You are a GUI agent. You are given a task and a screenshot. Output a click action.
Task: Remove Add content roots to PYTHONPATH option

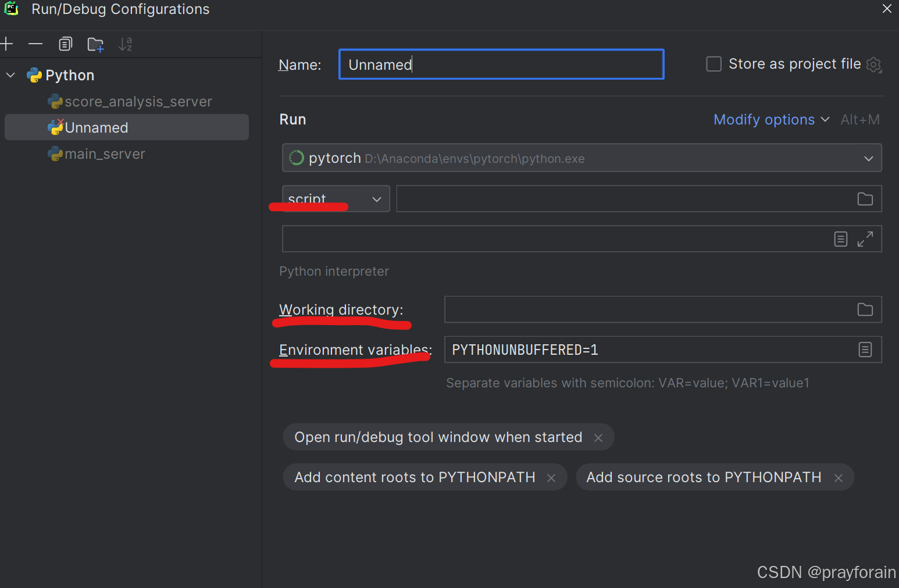551,478
